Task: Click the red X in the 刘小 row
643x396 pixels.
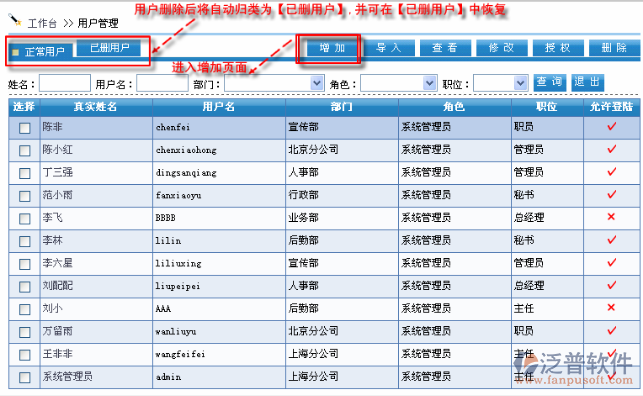Action: (611, 307)
